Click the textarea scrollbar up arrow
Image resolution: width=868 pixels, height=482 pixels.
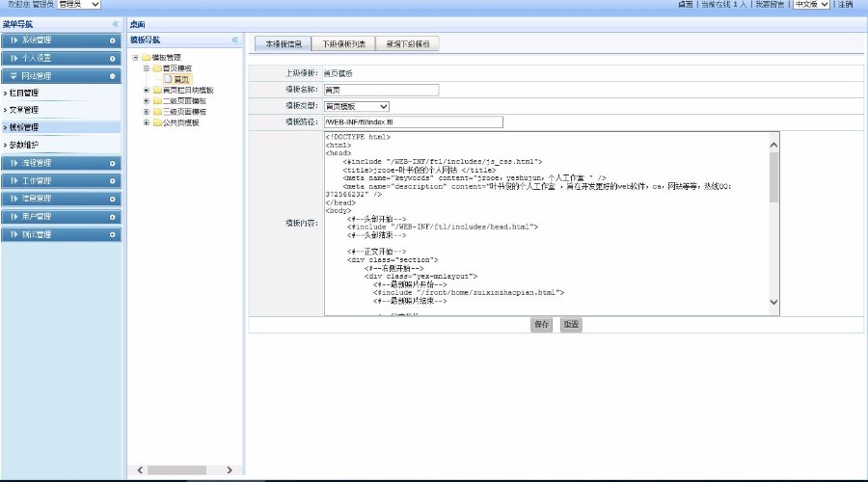pos(773,145)
